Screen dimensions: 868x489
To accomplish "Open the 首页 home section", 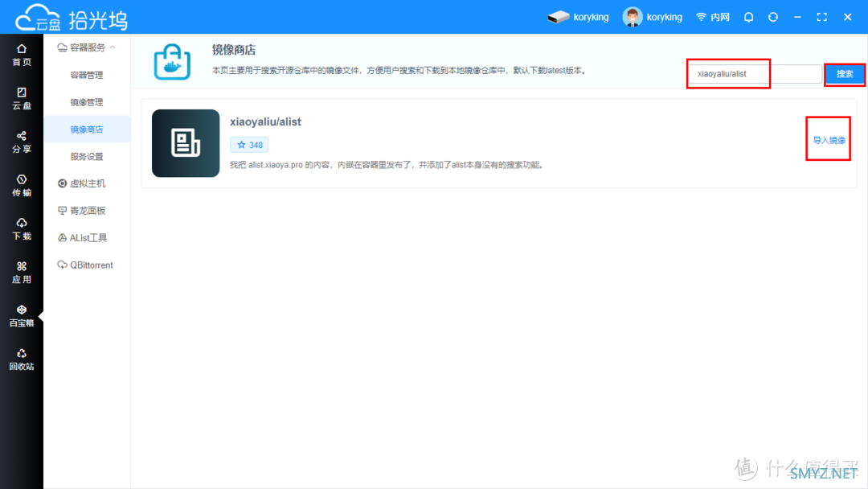I will (x=22, y=55).
